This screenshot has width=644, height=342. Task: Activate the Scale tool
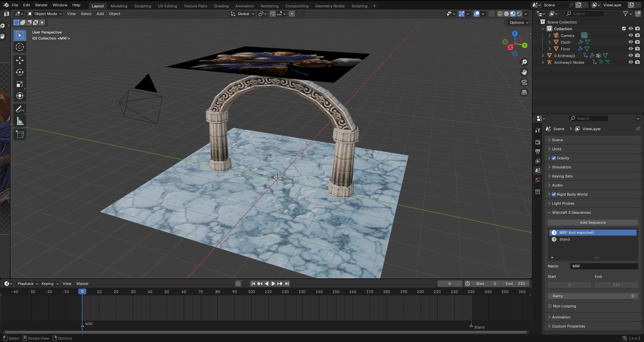[20, 84]
